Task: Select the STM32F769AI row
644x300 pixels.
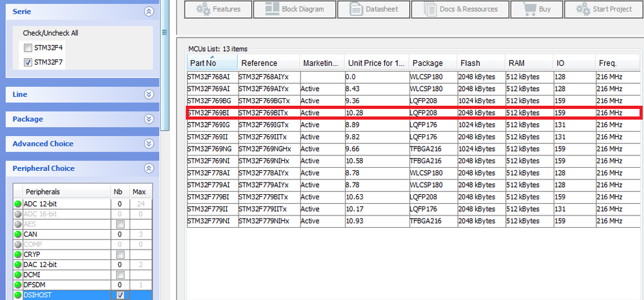Action: (413, 89)
